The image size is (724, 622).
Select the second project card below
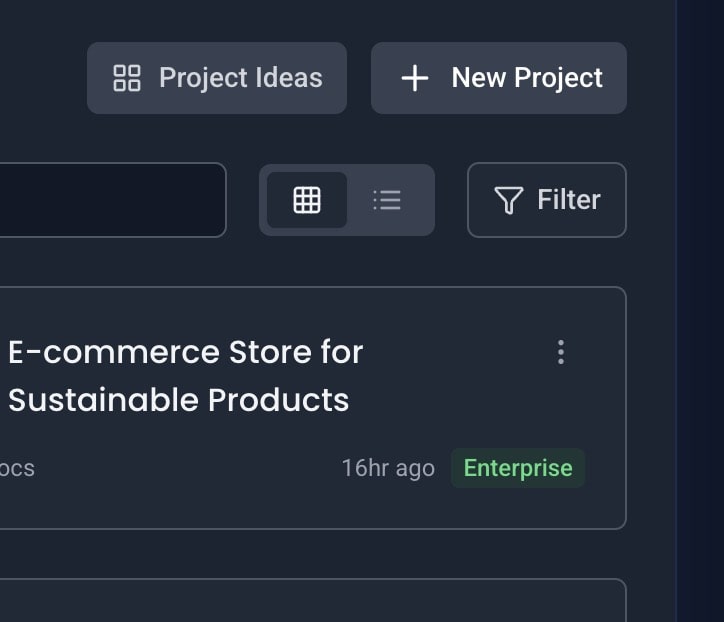tap(300, 602)
